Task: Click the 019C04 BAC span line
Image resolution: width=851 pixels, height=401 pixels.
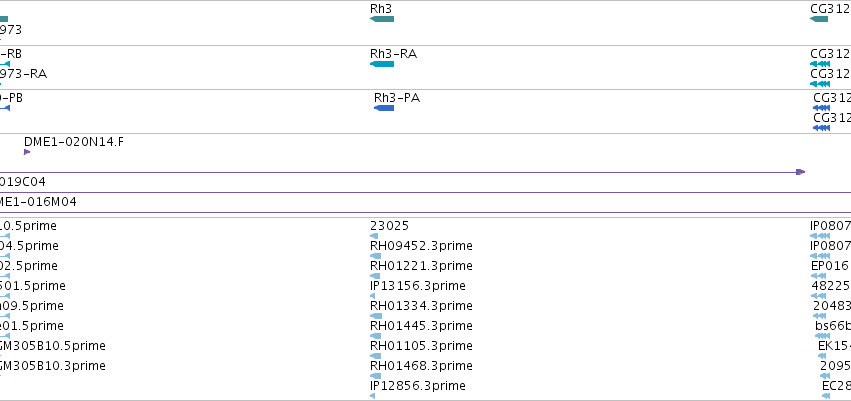Action: coord(402,172)
